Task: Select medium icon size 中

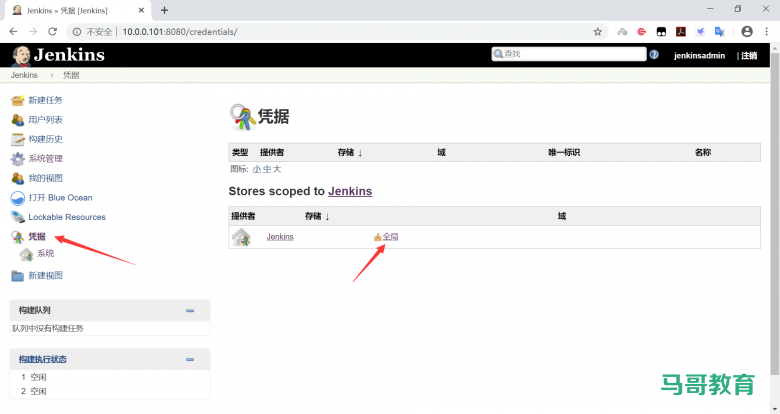Action: click(x=267, y=169)
